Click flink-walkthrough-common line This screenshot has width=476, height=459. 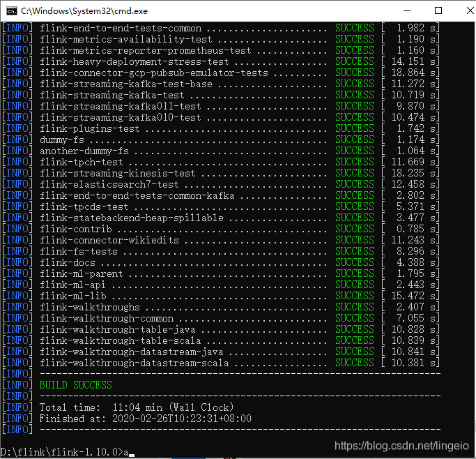tap(221, 318)
